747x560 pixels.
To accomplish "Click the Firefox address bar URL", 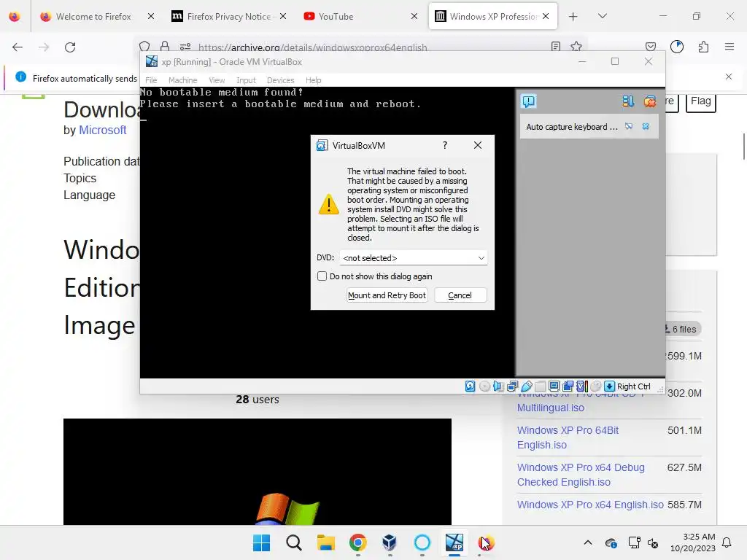I will pos(312,47).
